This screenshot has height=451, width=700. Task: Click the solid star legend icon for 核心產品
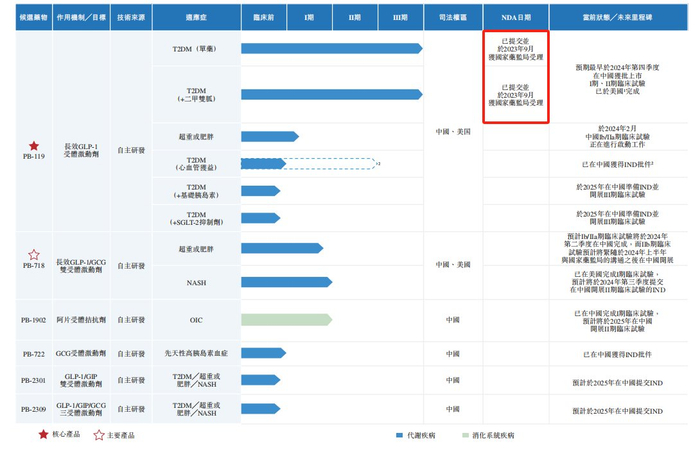coord(43,434)
